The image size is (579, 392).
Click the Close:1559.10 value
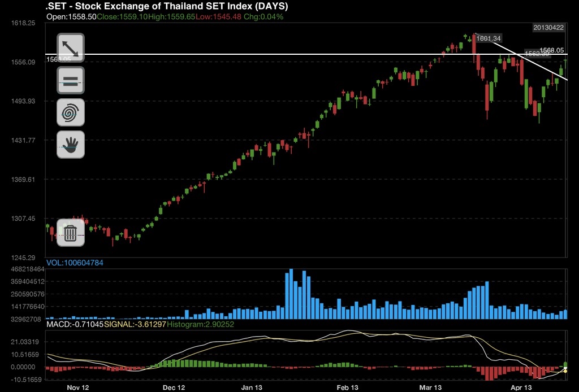click(122, 17)
